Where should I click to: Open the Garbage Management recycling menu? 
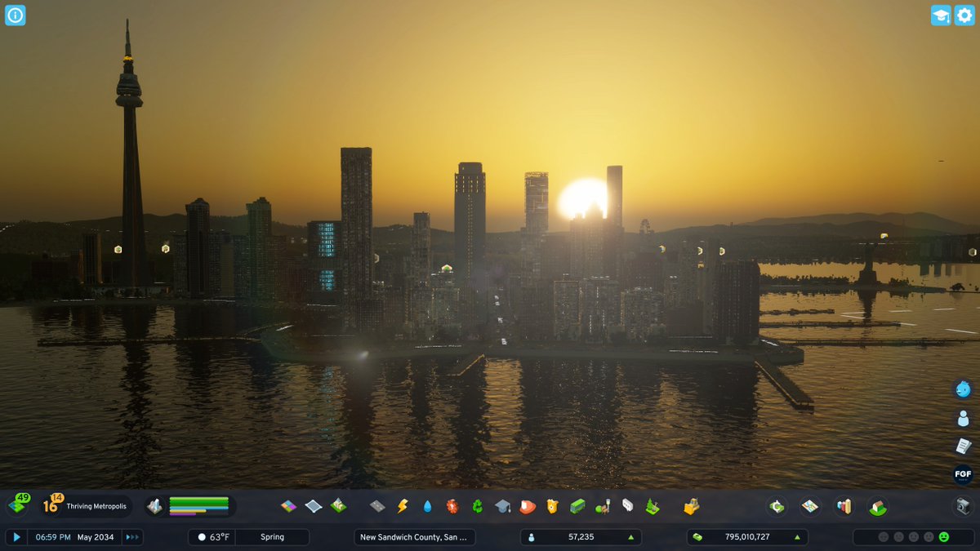coord(477,506)
